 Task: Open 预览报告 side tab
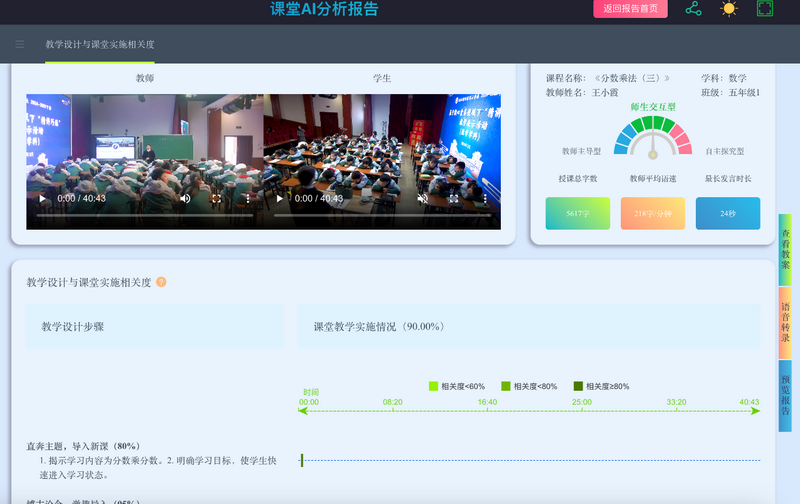786,395
